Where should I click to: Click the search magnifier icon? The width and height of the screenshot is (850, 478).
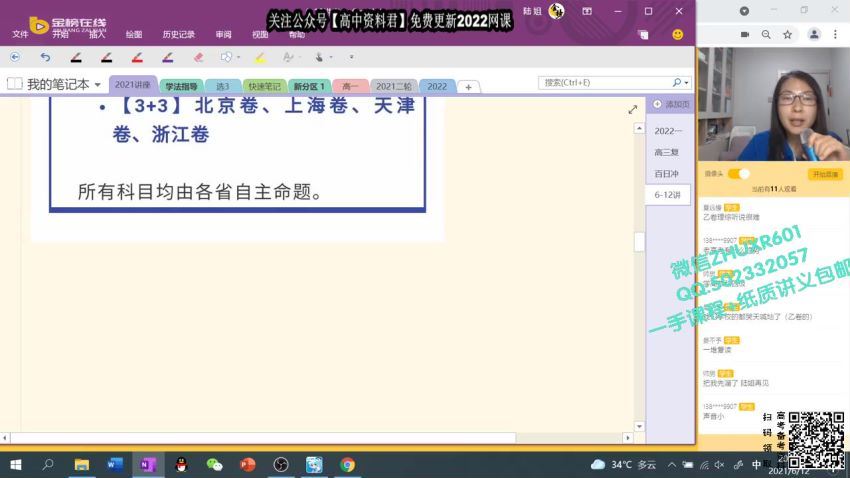coord(677,82)
